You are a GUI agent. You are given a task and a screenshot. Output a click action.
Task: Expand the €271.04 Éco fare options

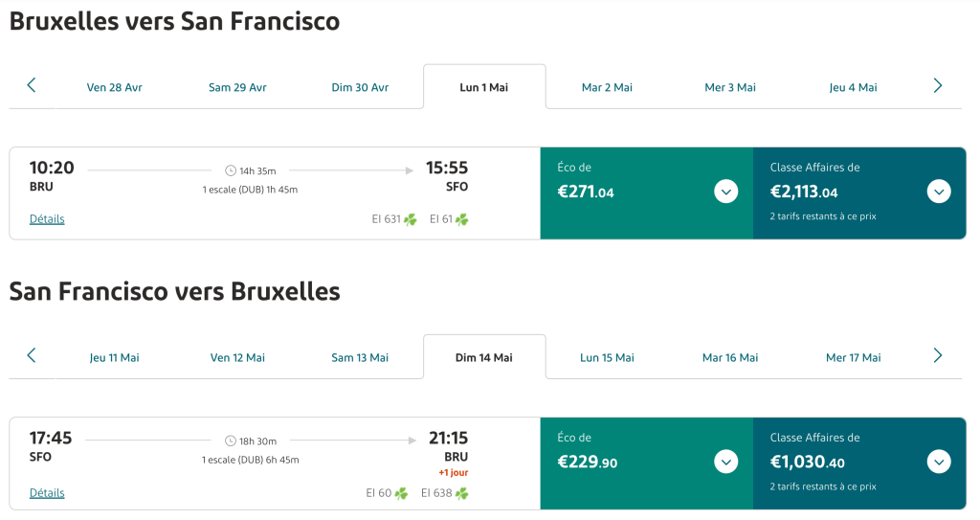pyautogui.click(x=726, y=192)
